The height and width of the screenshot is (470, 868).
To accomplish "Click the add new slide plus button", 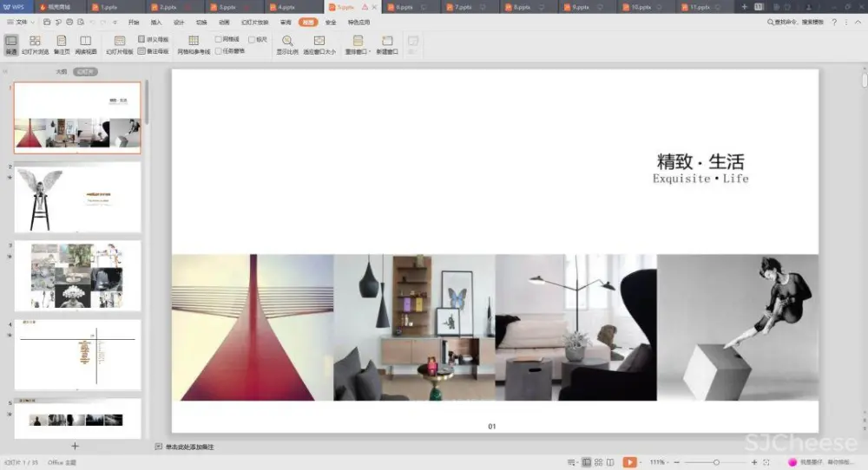I will coord(75,446).
